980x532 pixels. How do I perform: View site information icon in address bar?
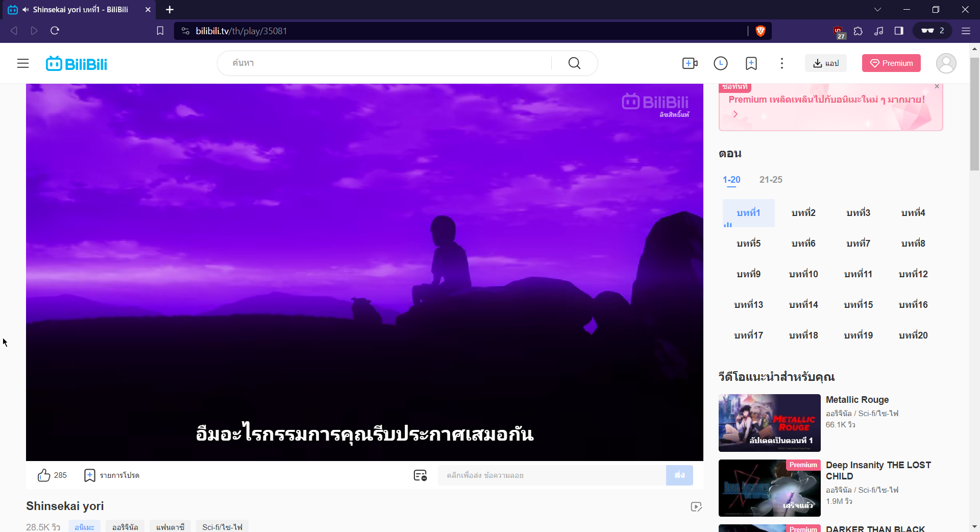point(185,31)
